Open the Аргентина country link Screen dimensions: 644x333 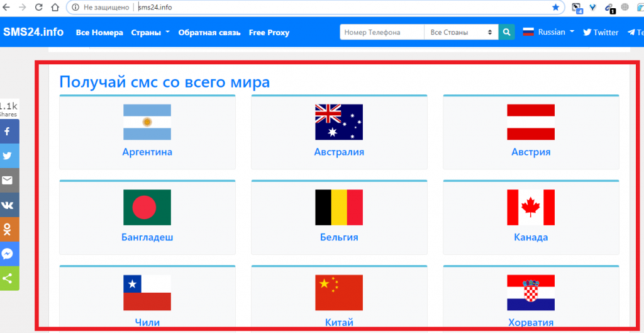click(147, 152)
